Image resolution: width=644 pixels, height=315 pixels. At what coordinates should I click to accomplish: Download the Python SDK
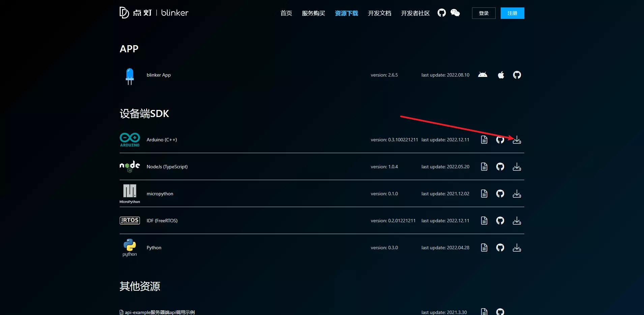click(x=517, y=248)
